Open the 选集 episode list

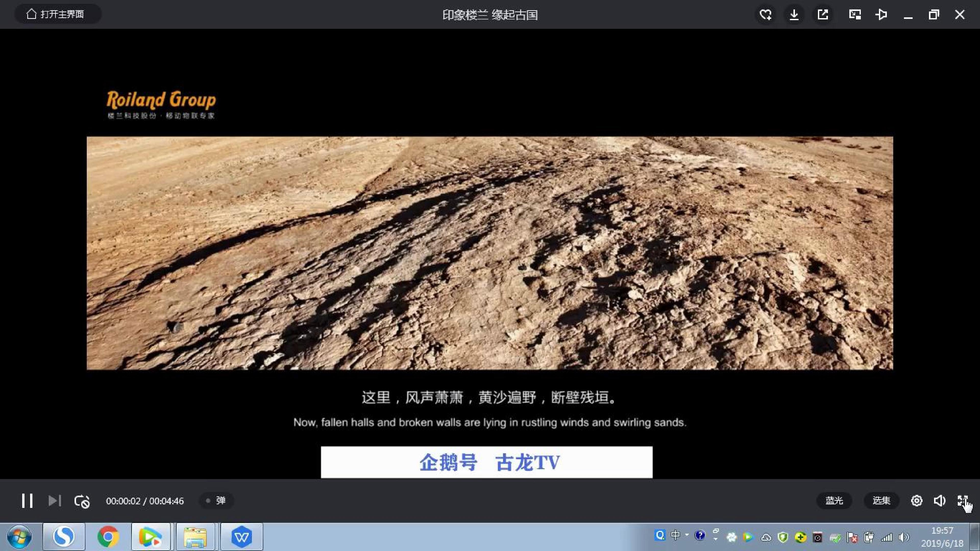tap(881, 500)
